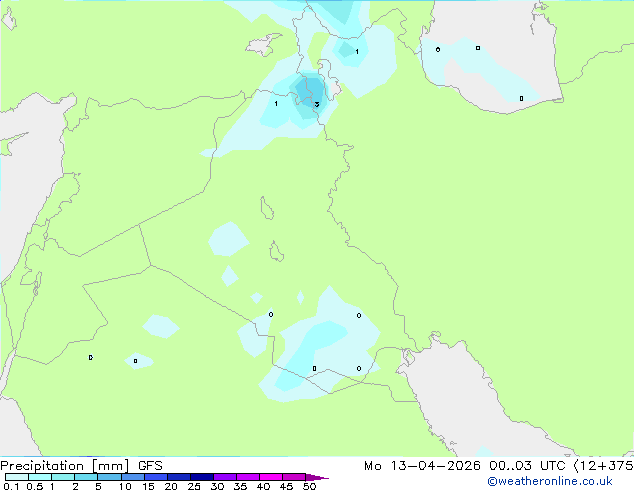The width and height of the screenshot is (634, 490).
Task: Click legend scale label 45
Action: click(x=286, y=486)
